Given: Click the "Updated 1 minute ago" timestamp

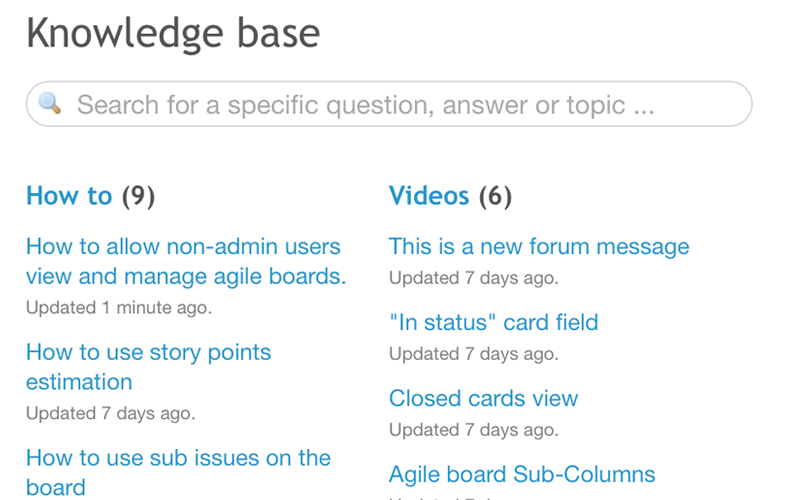Looking at the screenshot, I should (118, 308).
